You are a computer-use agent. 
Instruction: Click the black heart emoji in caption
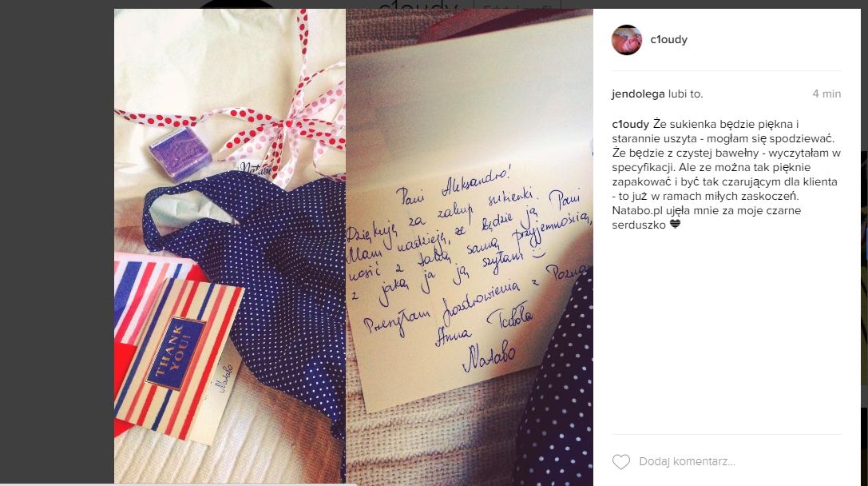tap(674, 225)
